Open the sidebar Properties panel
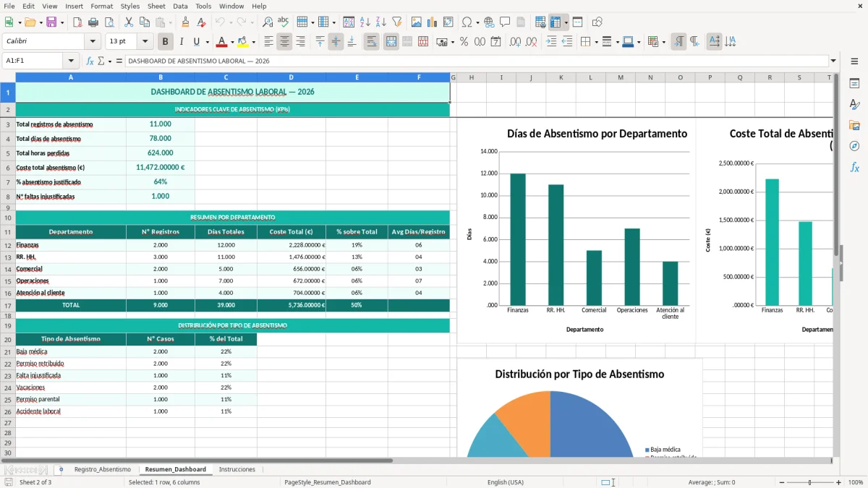This screenshot has height=488, width=868. (x=854, y=83)
